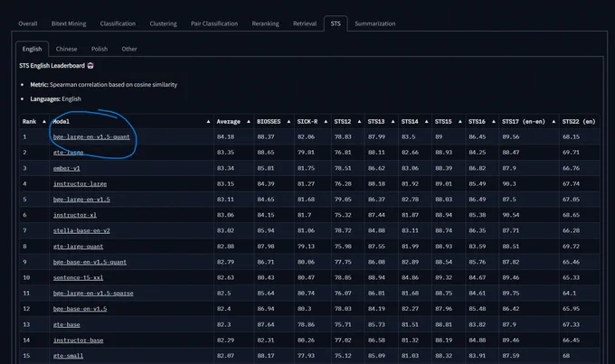Open the bge-large-en-v1.5-quant model link
Image resolution: width=615 pixels, height=364 pixels.
(x=91, y=136)
